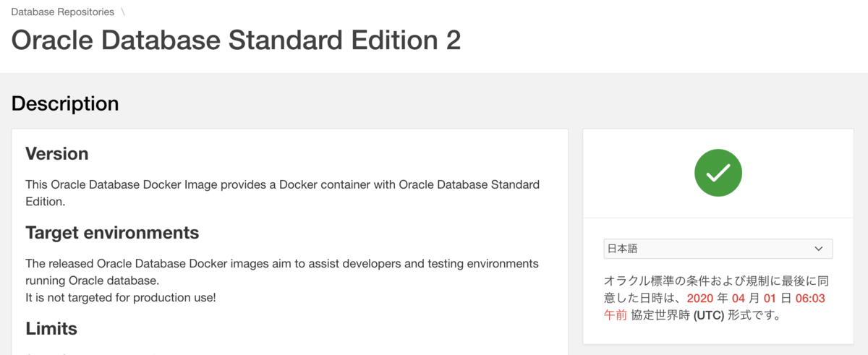Click the green checkmark accepted icon

718,172
